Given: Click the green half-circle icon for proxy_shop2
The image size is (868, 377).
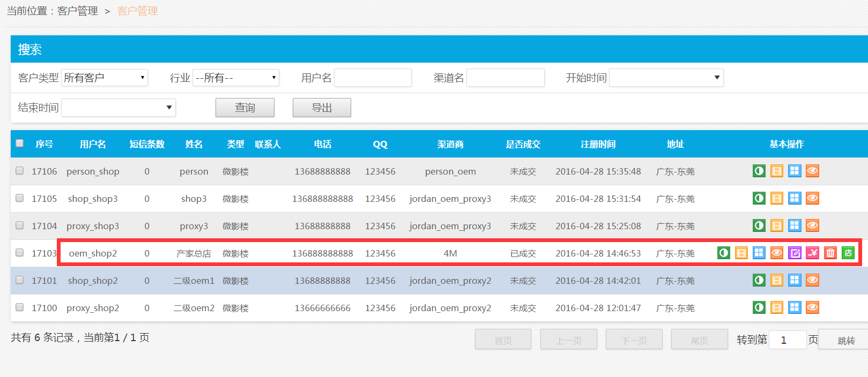Looking at the screenshot, I should (x=759, y=308).
